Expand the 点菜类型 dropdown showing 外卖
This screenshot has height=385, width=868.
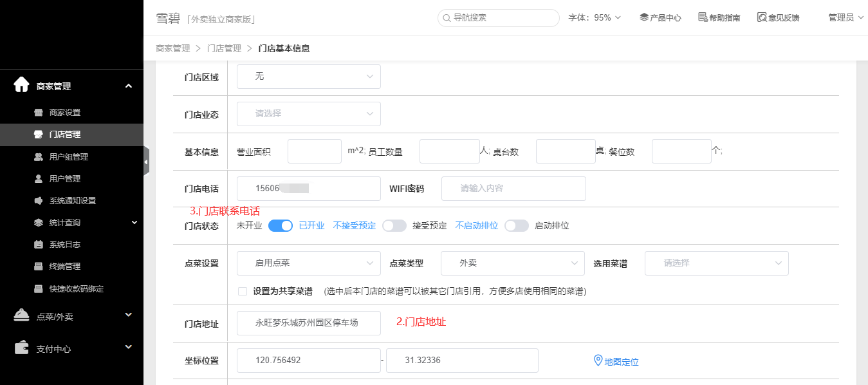click(512, 263)
